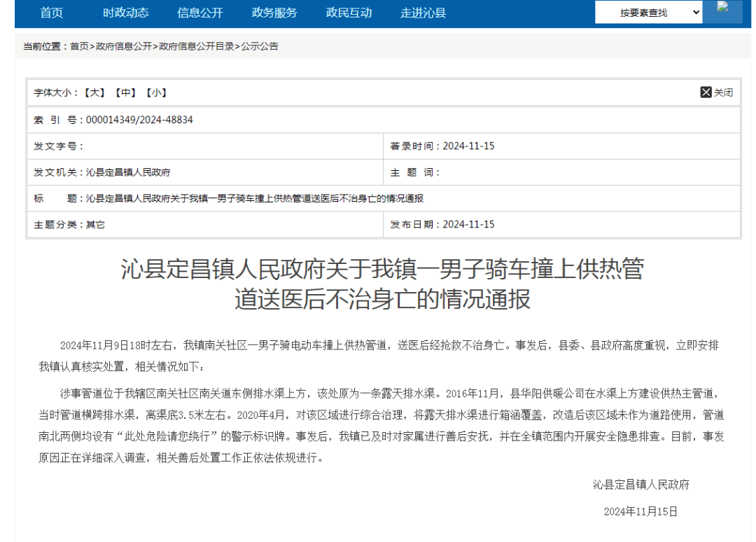
Task: Click the 标题 row in the info table
Action: 384,198
